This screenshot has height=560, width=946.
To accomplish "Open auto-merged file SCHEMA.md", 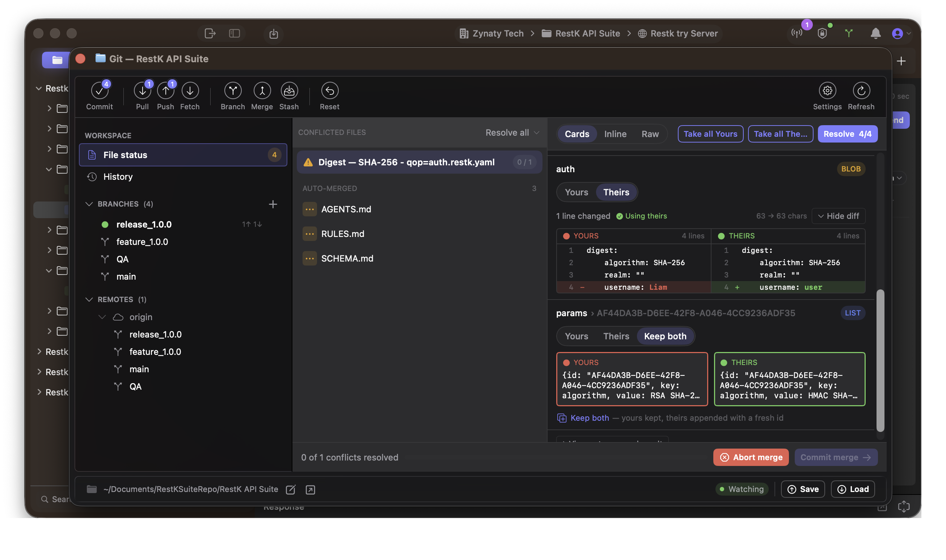I will (419, 258).
